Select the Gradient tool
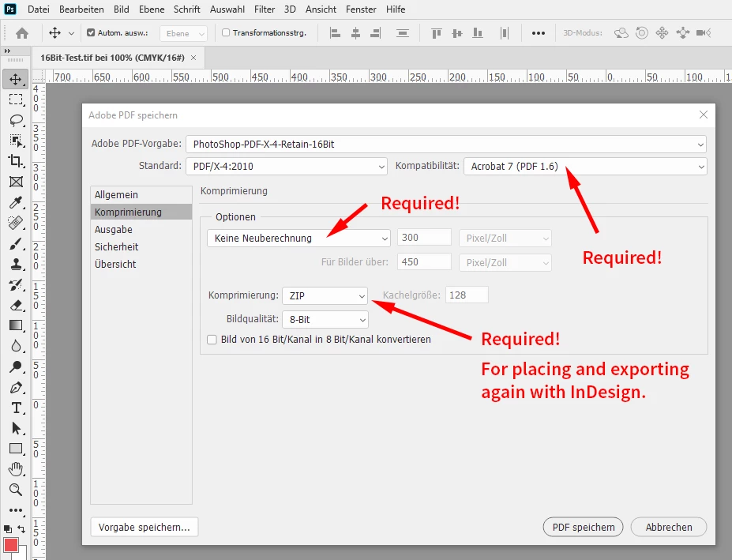The height and width of the screenshot is (560, 732). click(x=16, y=325)
